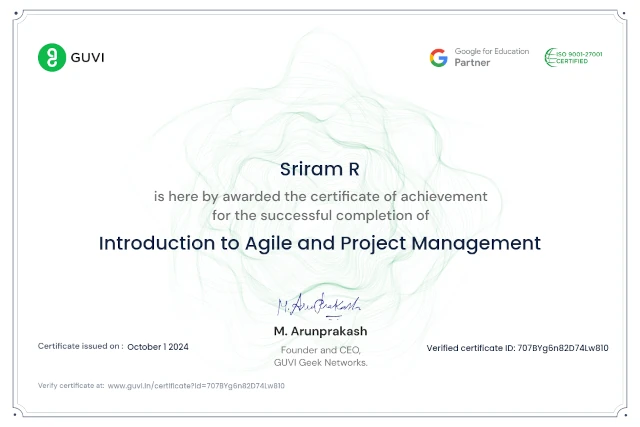Select the recipient name Sriram R
Screen dimensions: 640x427
(x=320, y=169)
